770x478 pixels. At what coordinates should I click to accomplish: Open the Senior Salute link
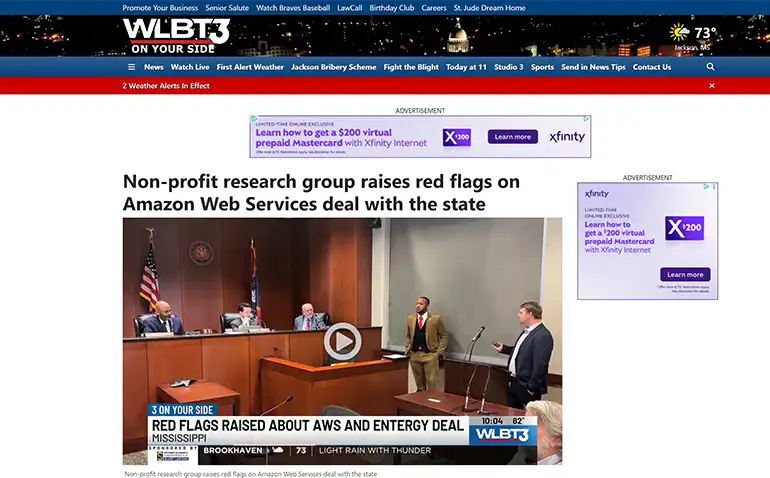[227, 8]
